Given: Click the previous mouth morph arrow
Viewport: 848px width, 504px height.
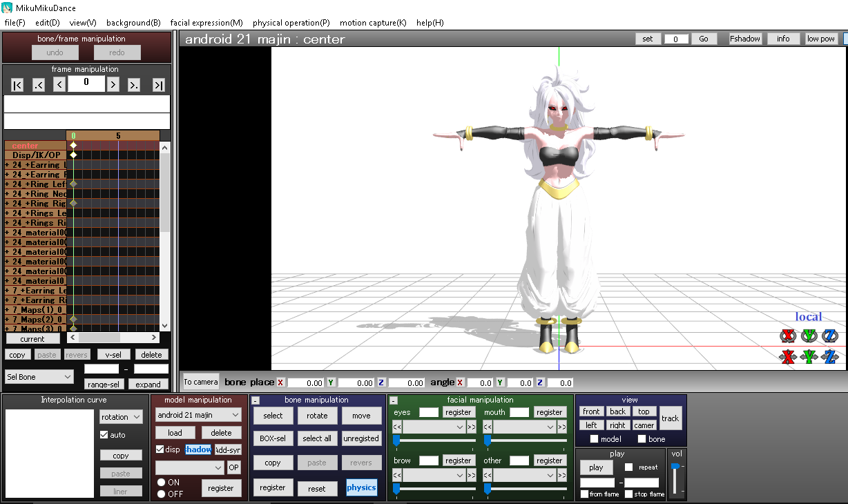Looking at the screenshot, I should 488,427.
